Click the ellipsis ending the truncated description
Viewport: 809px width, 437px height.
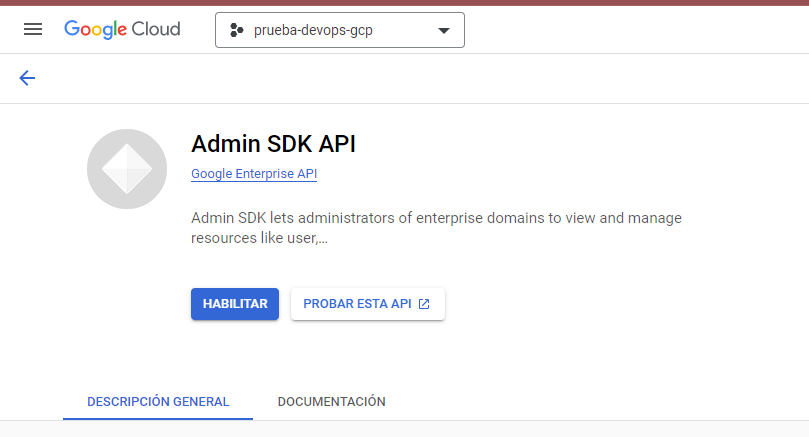322,240
